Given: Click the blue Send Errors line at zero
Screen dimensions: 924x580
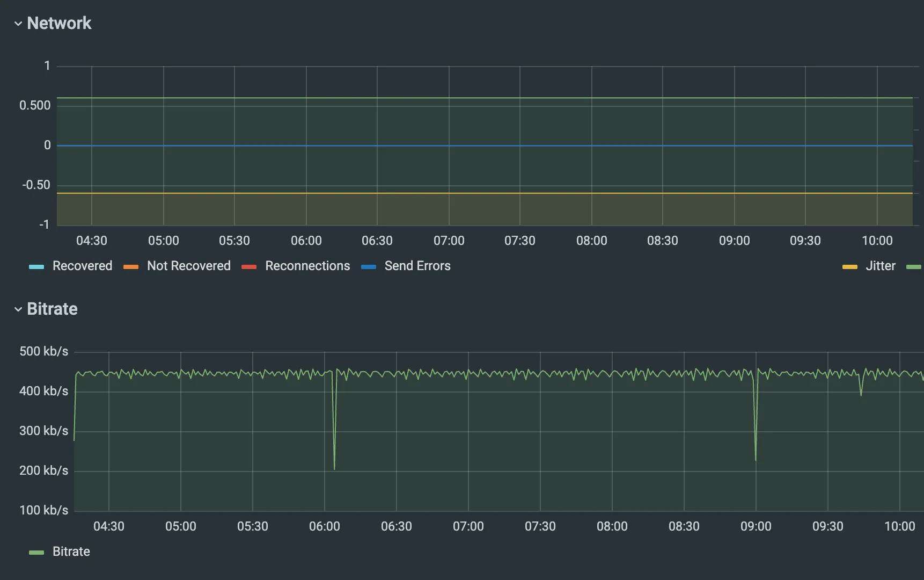Looking at the screenshot, I should point(485,146).
